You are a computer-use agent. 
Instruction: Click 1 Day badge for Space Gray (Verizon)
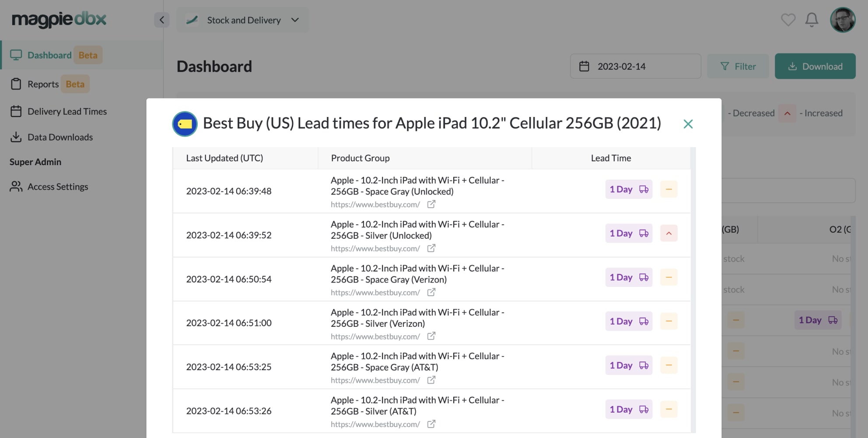point(629,277)
